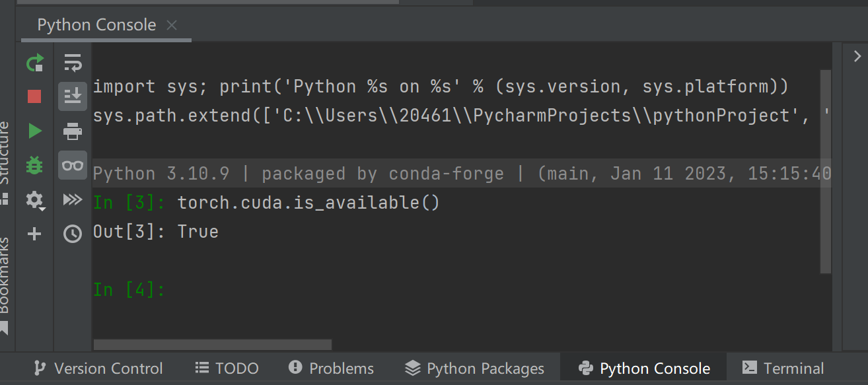
Task: Open the Version Control panel
Action: [x=98, y=368]
